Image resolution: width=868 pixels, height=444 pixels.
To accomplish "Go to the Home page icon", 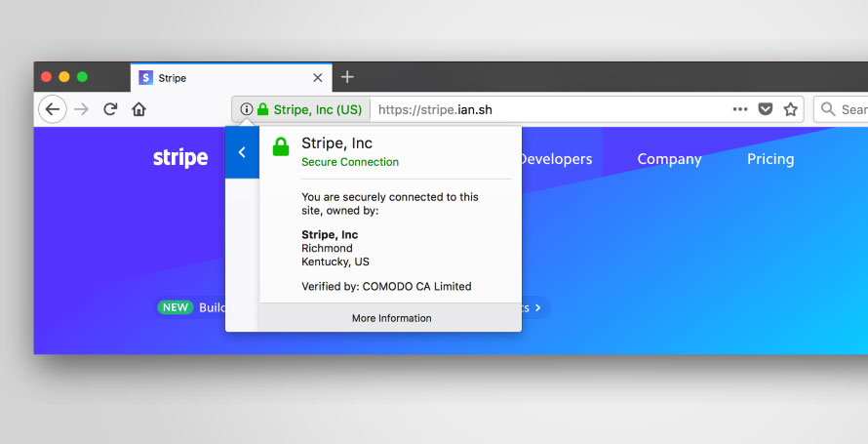I will coord(138,109).
